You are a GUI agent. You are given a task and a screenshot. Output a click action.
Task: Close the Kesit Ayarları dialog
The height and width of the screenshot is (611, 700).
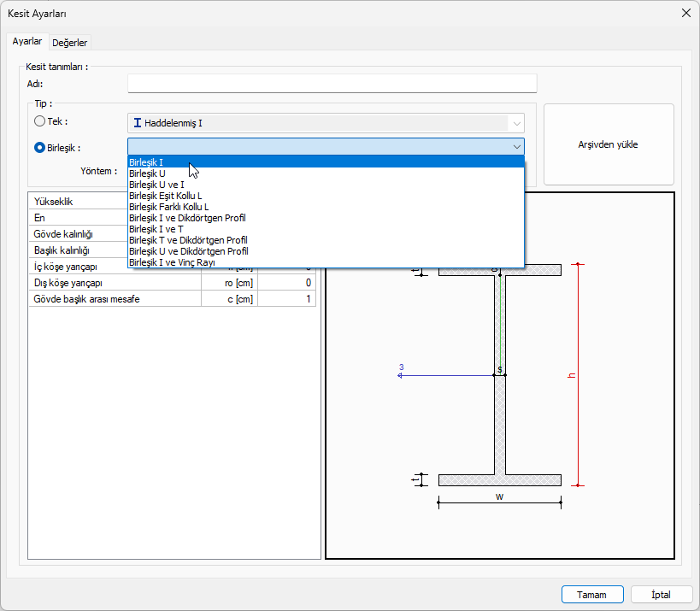[x=685, y=13]
